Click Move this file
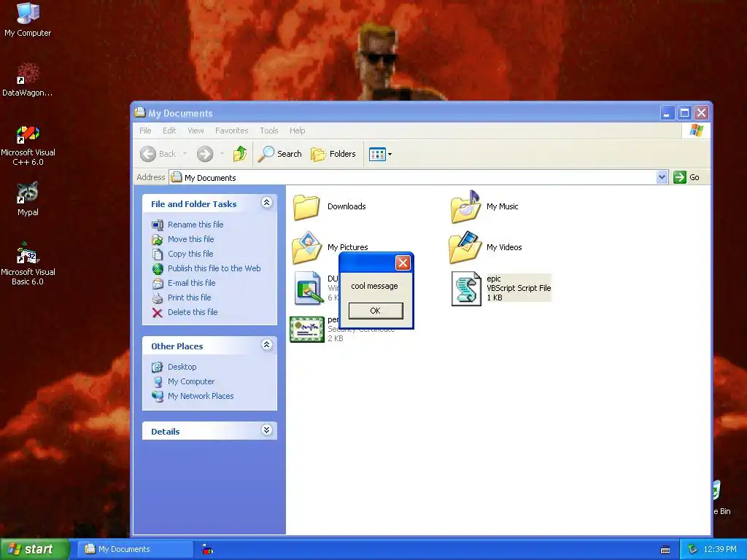747x560 pixels. (190, 239)
